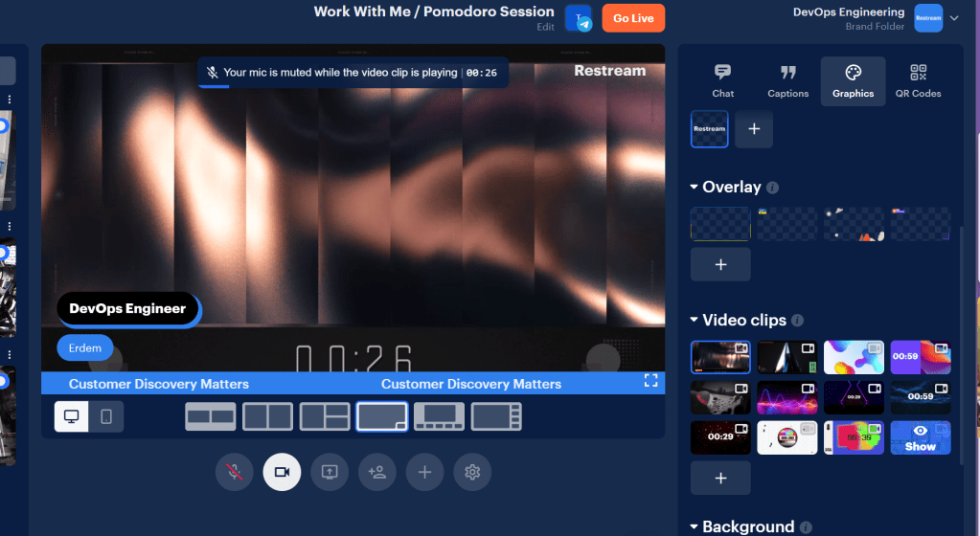Viewport: 980px width, 536px height.
Task: Collapse the Overlay section
Action: (694, 187)
